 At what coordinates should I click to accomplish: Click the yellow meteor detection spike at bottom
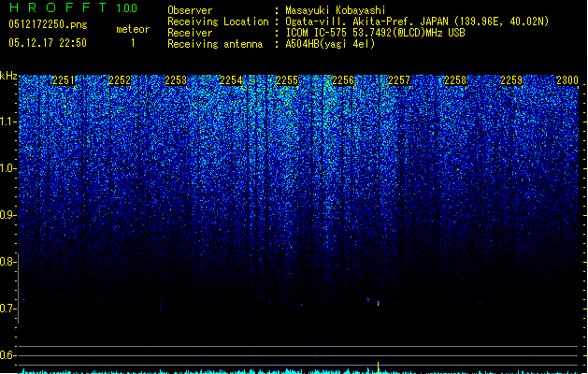pyautogui.click(x=378, y=367)
